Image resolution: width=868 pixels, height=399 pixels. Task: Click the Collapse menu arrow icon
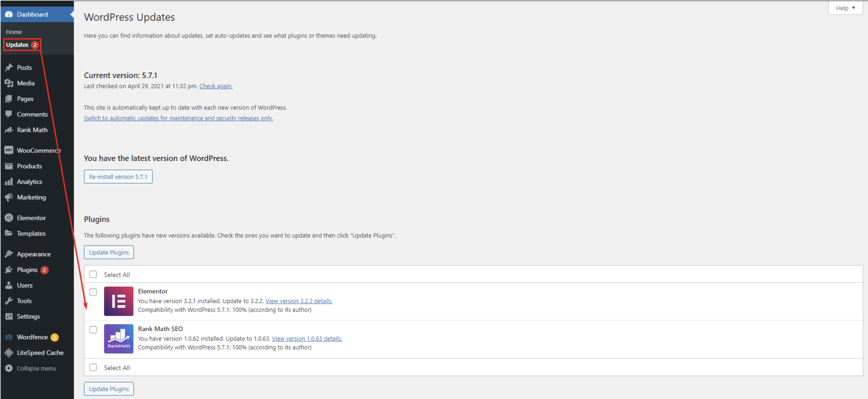coord(9,368)
